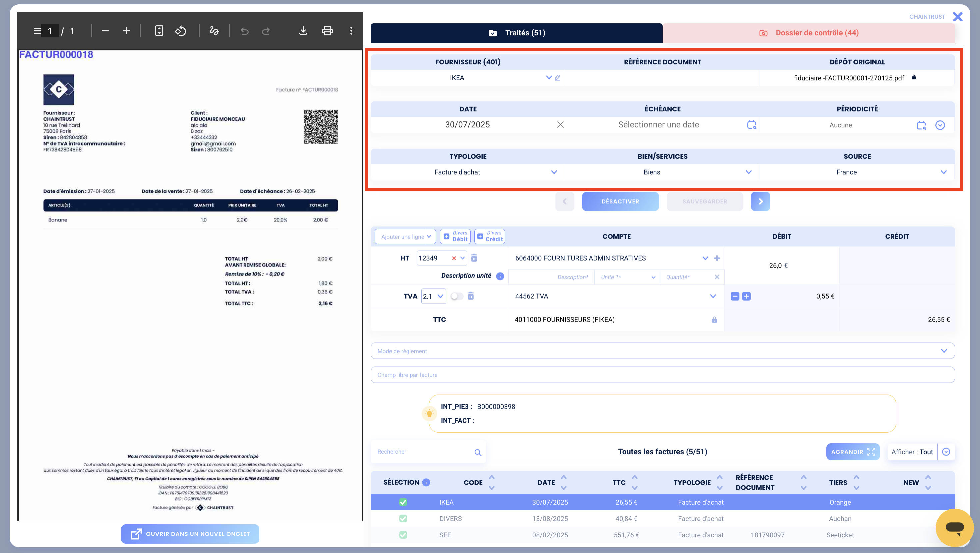Sort invoices by the Date column
Image resolution: width=980 pixels, height=553 pixels.
click(x=564, y=482)
